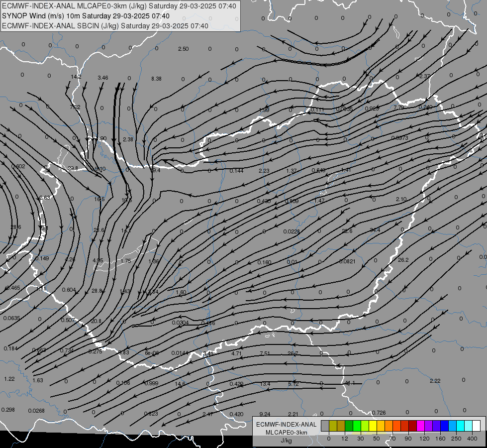Click the header line 'ECMWF-INDEX-ANAL SBCIN (J/kg)'

pos(61,26)
